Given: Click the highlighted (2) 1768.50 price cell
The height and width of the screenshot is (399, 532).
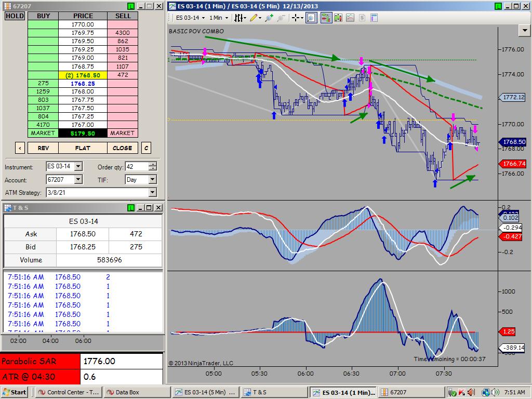Looking at the screenshot, I should pos(83,75).
